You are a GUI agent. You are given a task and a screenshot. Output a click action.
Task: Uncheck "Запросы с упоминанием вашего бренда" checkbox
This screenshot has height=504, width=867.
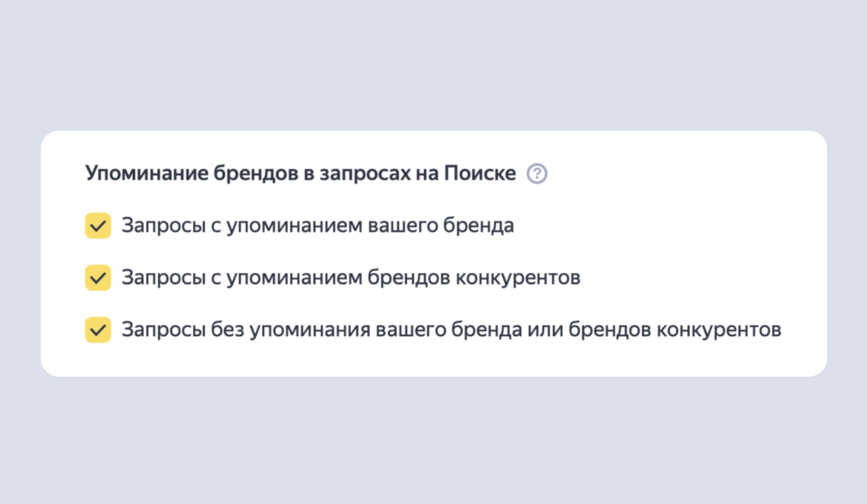[98, 225]
